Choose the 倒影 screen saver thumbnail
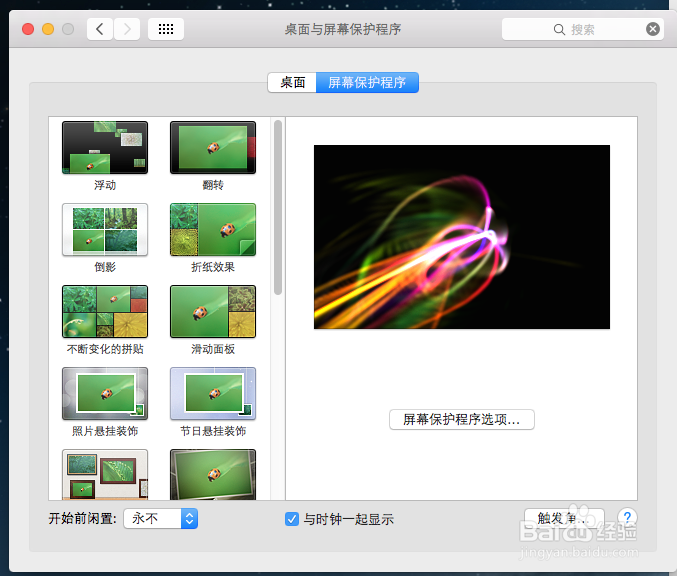Viewport: 677px width, 576px height. click(105, 230)
